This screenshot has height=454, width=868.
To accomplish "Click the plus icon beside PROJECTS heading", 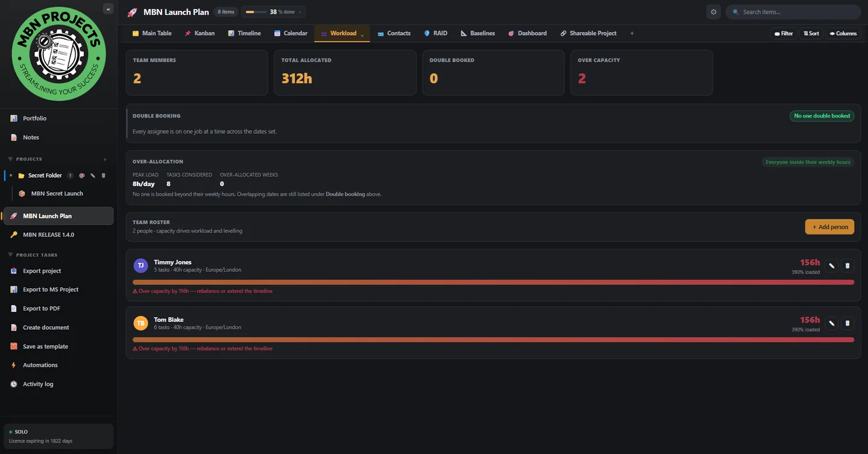I will tap(105, 159).
